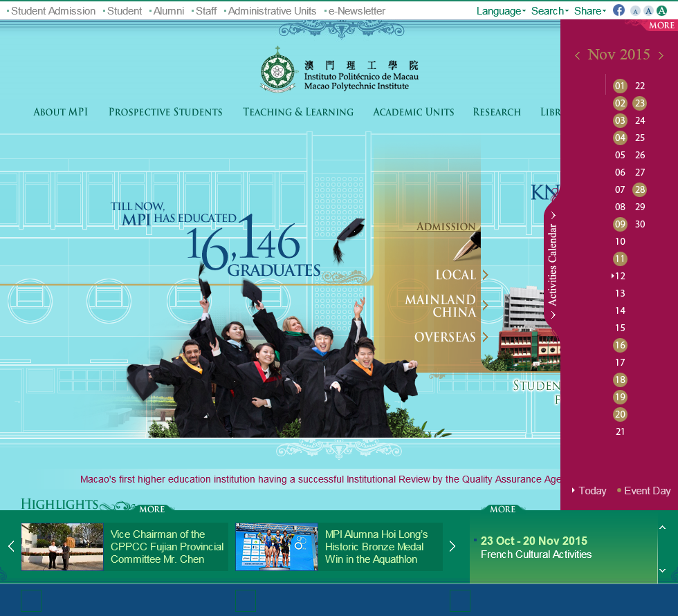
Task: Select Mainland China admission option
Action: [440, 306]
